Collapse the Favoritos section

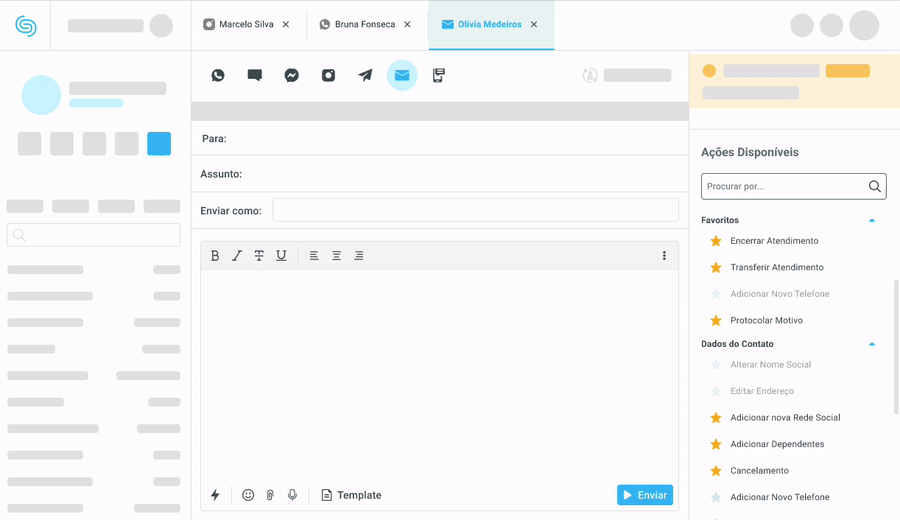(x=872, y=220)
